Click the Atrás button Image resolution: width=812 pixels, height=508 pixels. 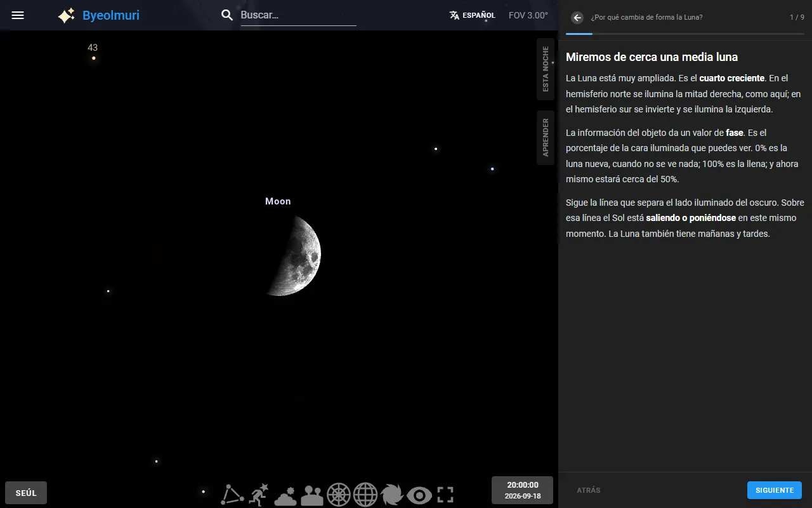(589, 490)
